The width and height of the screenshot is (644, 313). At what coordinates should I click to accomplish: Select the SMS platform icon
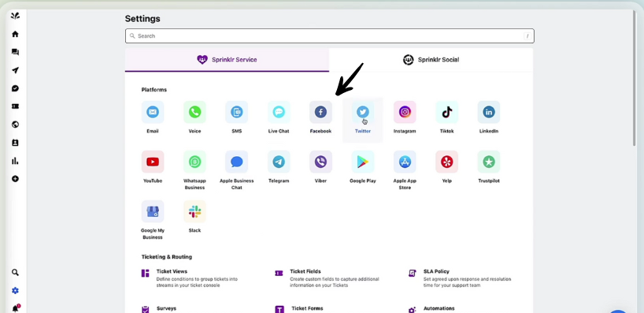point(236,112)
